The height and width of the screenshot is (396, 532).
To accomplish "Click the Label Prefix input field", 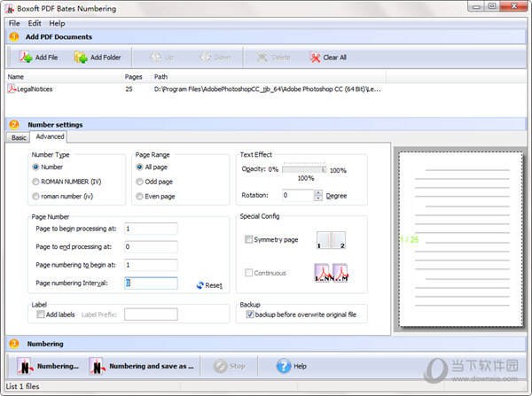I will coord(151,314).
